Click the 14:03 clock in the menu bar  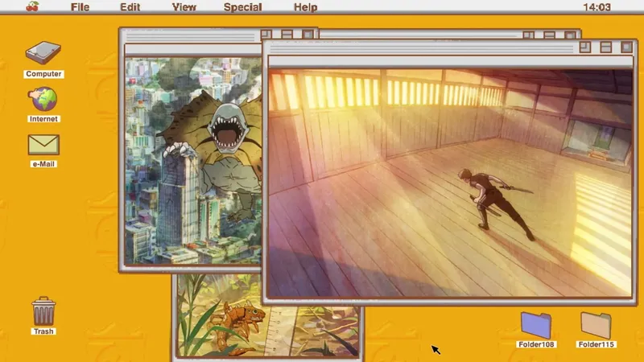(x=597, y=7)
